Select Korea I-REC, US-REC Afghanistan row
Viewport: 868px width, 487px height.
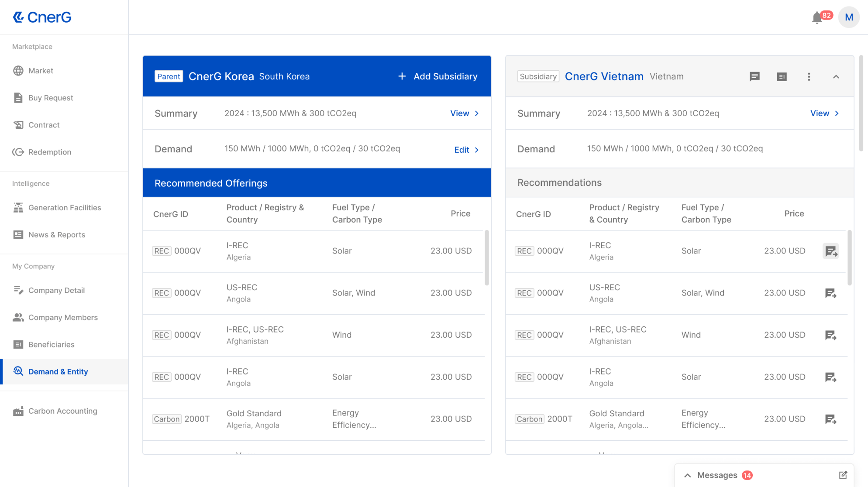click(314, 335)
